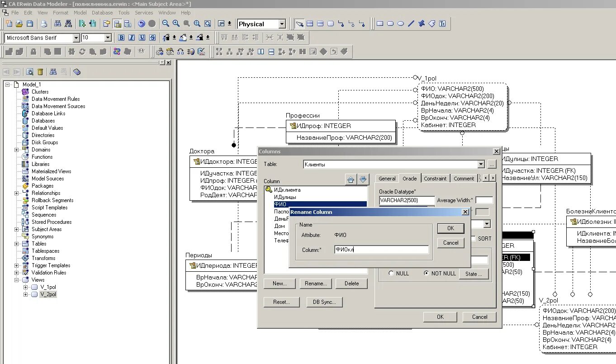Move column down with the down arrow

pyautogui.click(x=363, y=180)
